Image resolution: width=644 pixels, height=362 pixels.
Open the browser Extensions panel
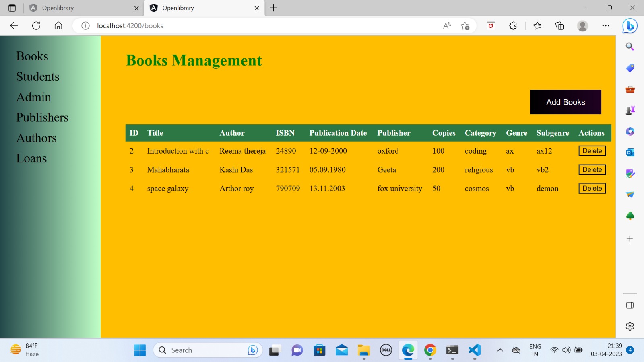(512, 25)
